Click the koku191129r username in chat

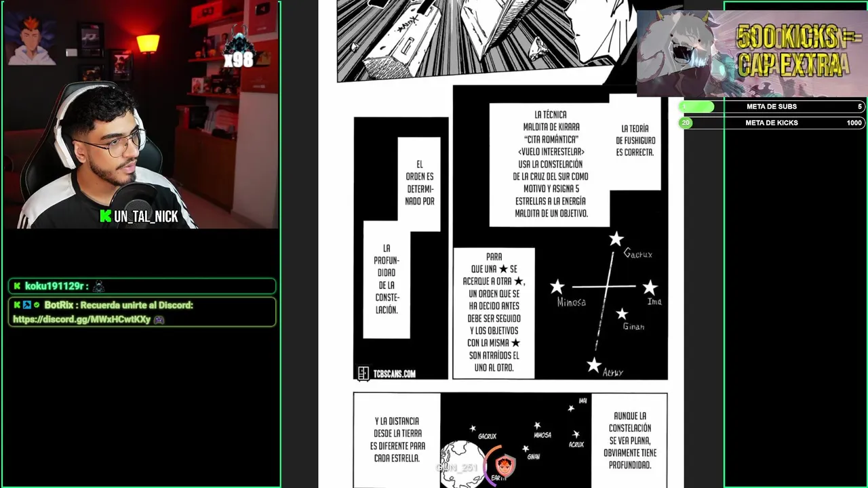tap(54, 286)
